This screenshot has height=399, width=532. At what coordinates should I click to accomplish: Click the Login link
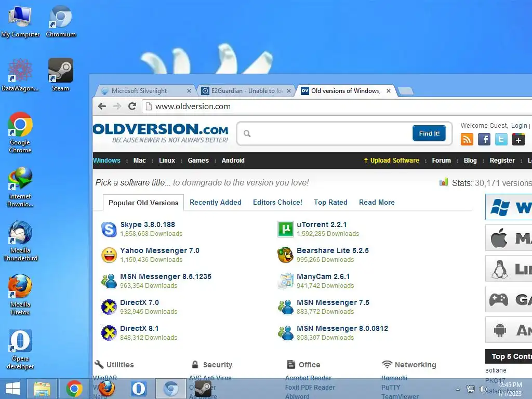(x=519, y=126)
